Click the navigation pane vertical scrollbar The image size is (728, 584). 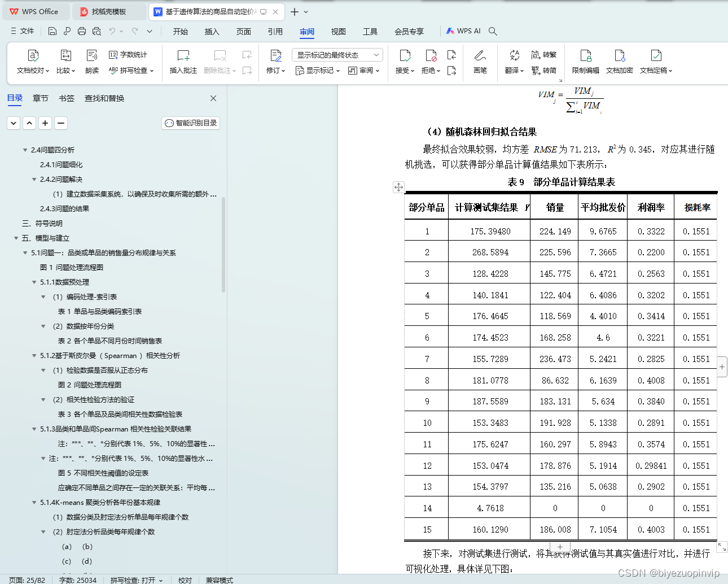click(223, 245)
